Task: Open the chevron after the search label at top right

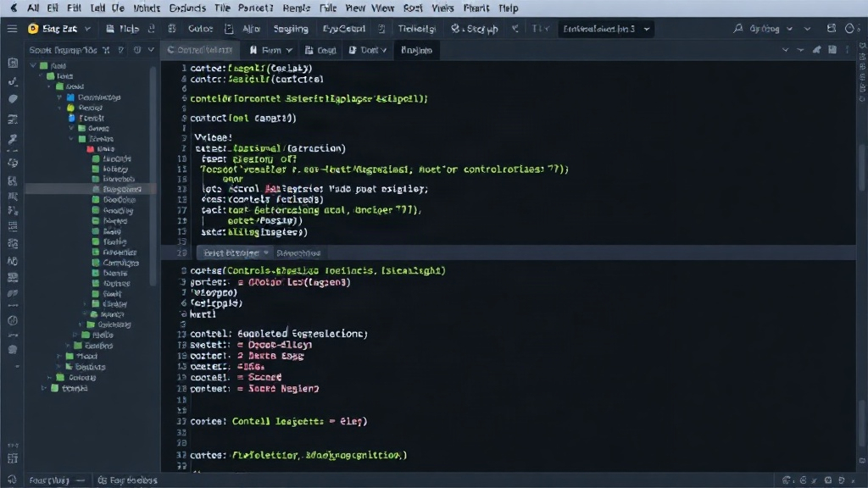Action: pos(789,29)
